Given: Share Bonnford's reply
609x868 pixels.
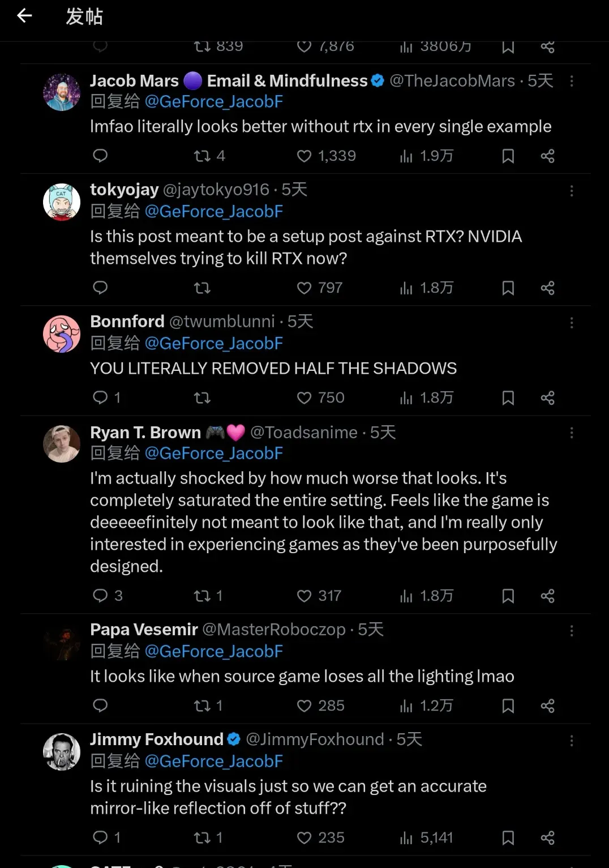Looking at the screenshot, I should click(547, 398).
